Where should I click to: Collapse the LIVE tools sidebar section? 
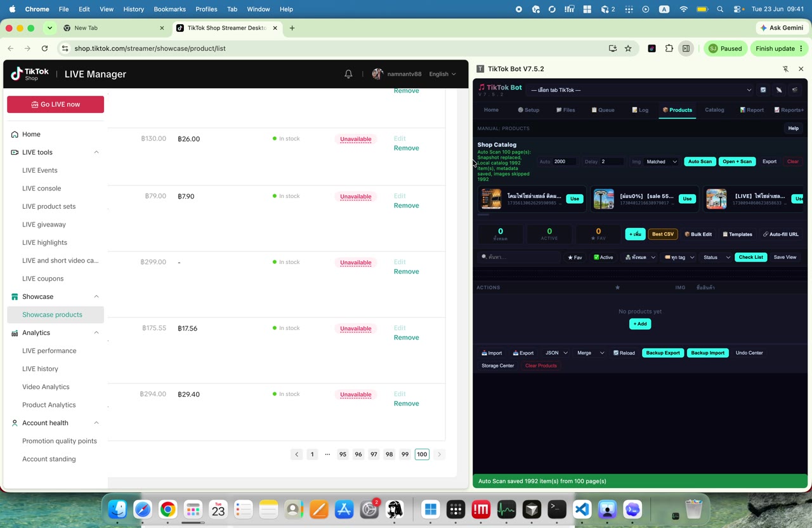click(96, 152)
